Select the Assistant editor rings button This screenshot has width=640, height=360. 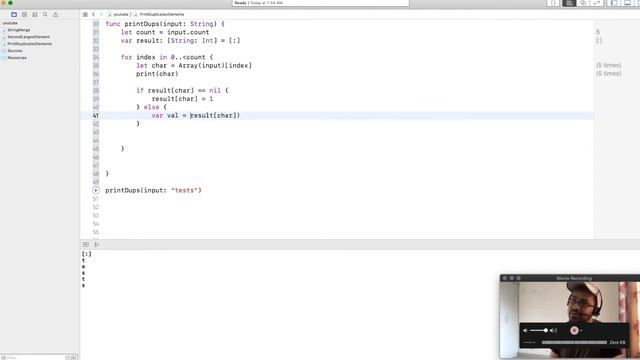click(583, 3)
